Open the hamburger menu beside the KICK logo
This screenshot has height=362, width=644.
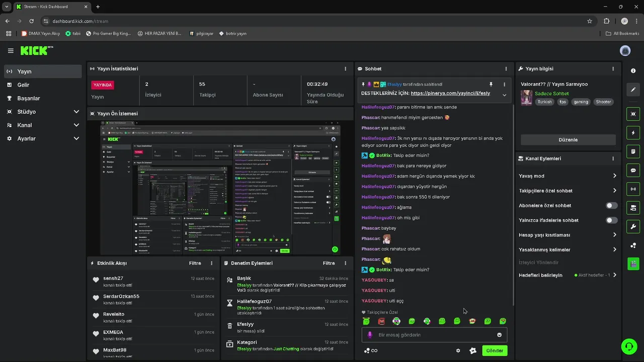[11, 51]
